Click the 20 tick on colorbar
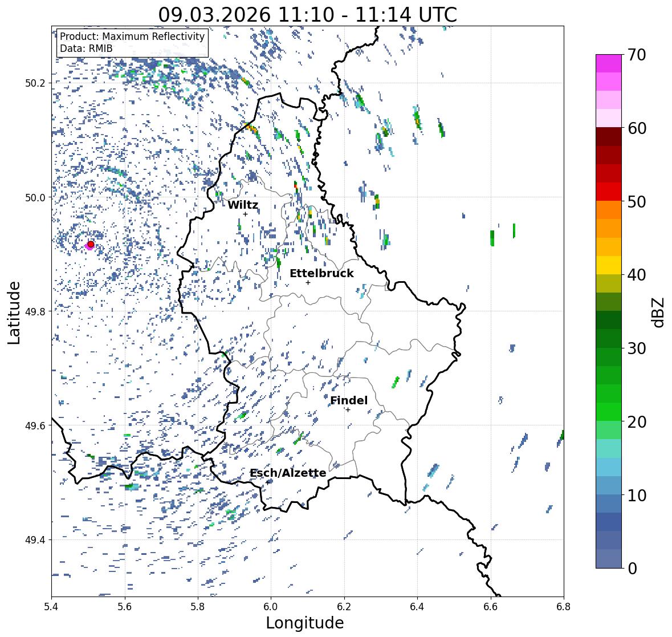The height and width of the screenshot is (637, 672). point(636,422)
